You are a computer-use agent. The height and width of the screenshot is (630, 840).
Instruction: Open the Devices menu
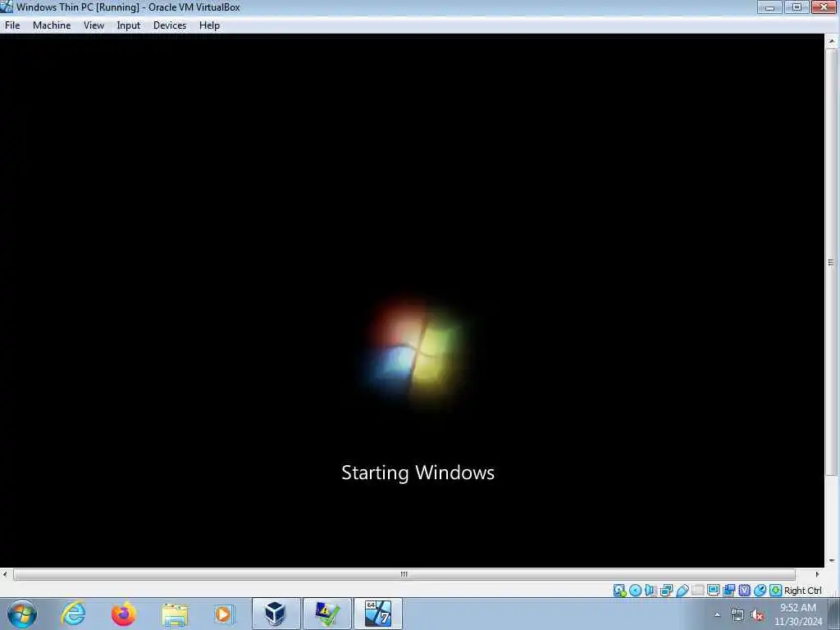pyautogui.click(x=170, y=25)
